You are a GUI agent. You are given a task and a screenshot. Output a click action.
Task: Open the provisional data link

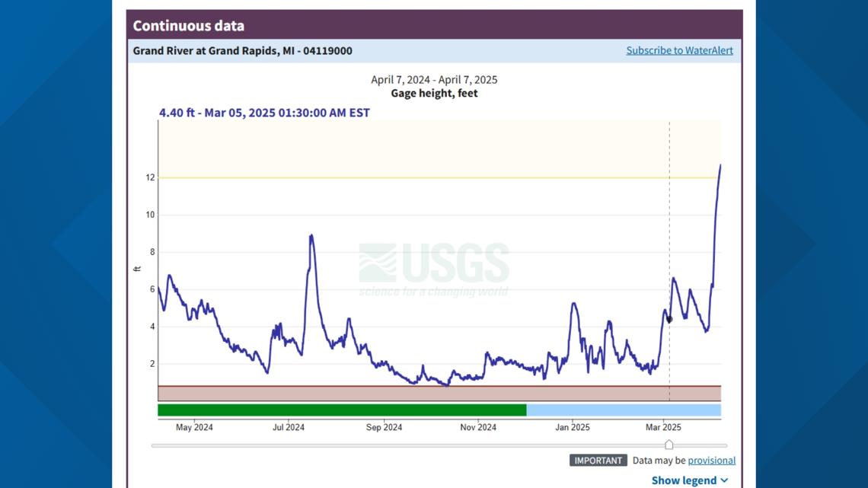pyautogui.click(x=711, y=460)
